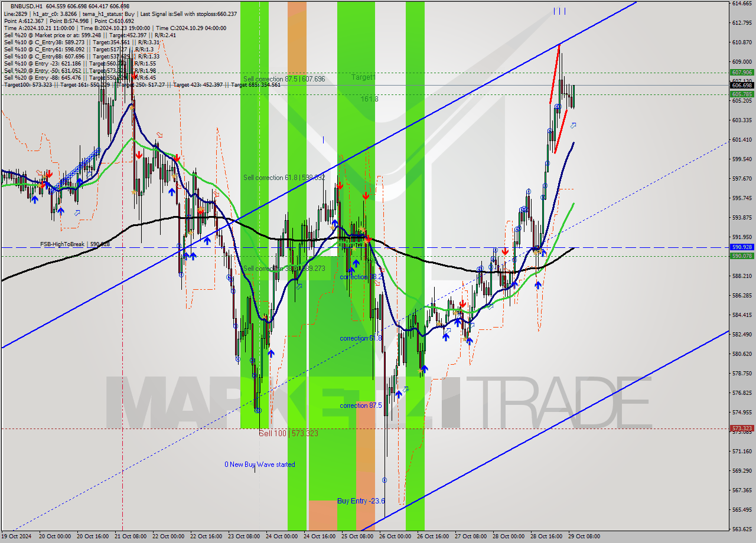The width and height of the screenshot is (756, 543).
Task: Click the 'Sell %10 @ C_Entry88: 607.696' line
Action: (82, 56)
